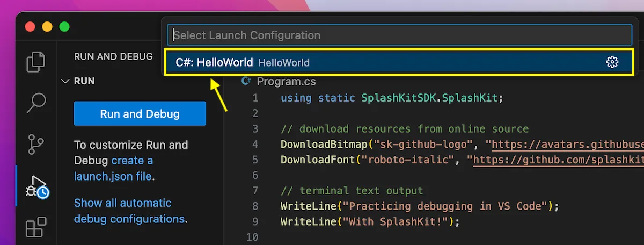This screenshot has width=644, height=245.
Task: Click the Run and Debug button
Action: (x=140, y=114)
